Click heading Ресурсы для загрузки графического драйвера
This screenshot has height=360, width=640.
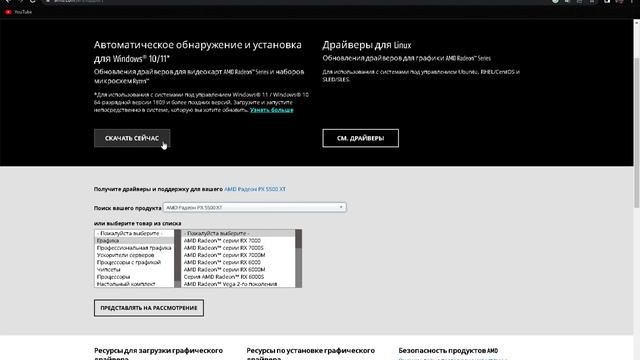tap(158, 354)
